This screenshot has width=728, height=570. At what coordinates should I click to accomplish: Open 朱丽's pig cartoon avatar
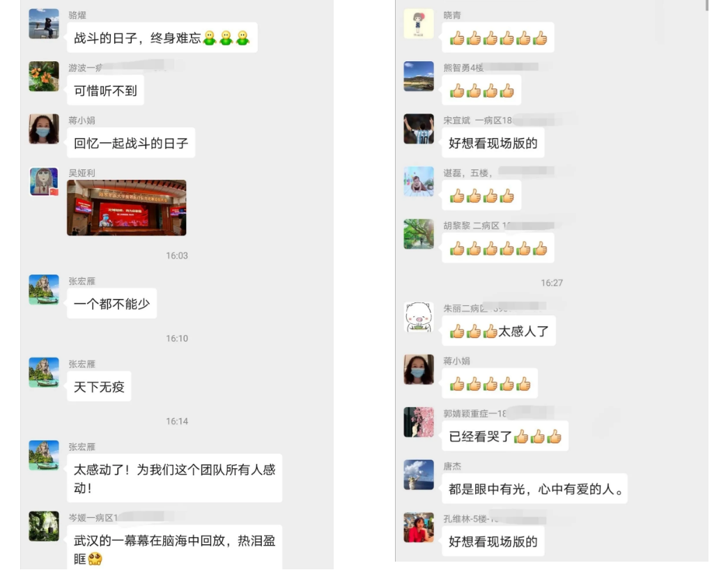[x=418, y=317]
